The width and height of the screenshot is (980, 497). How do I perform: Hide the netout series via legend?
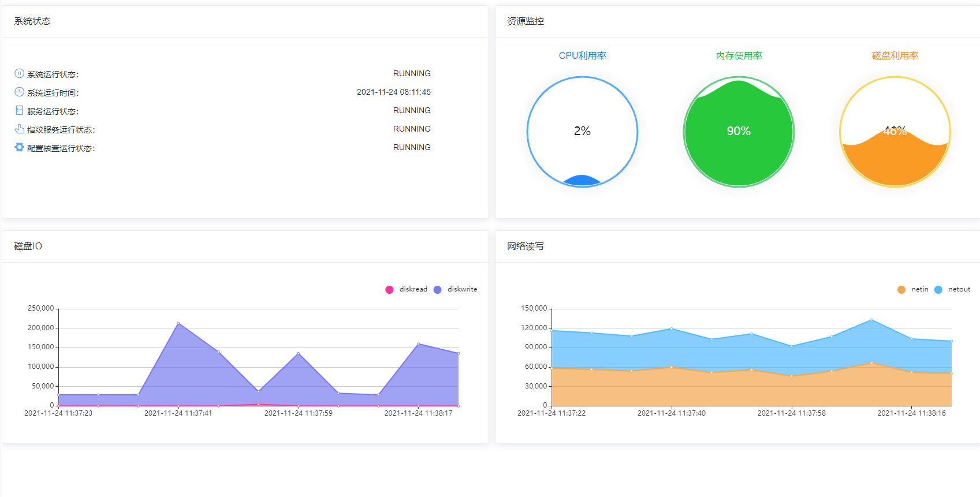click(952, 289)
